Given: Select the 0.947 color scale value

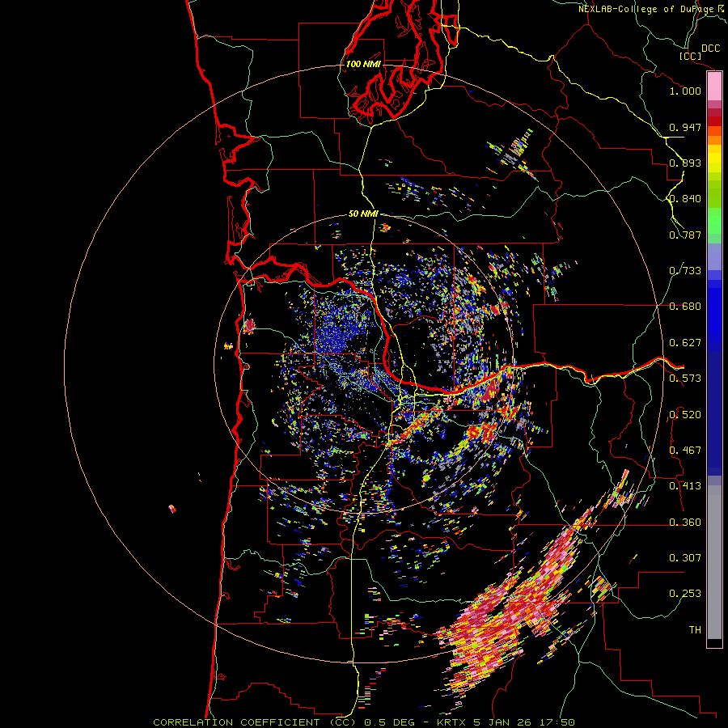Looking at the screenshot, I should 685,127.
